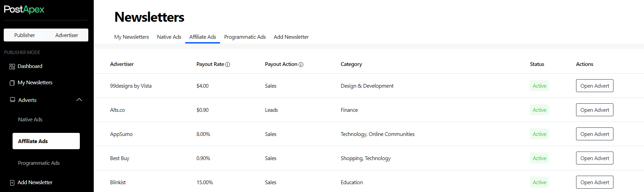Switch to Advertiser mode

click(67, 35)
